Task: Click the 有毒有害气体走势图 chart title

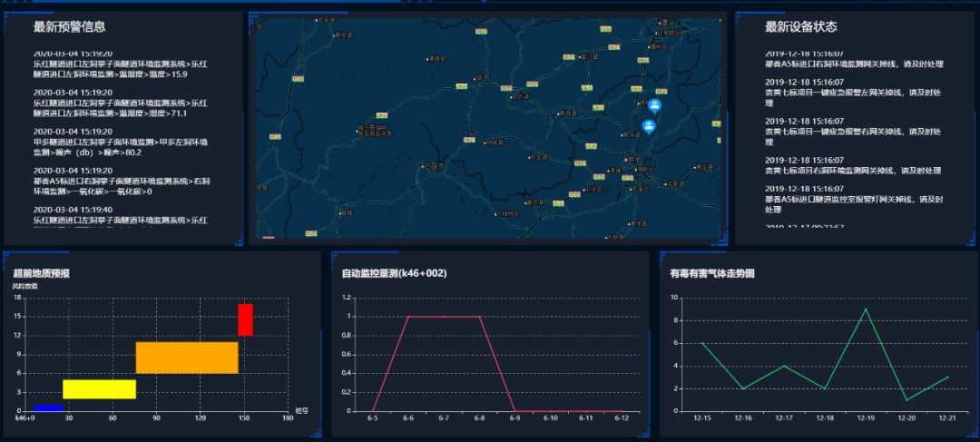Action: [x=711, y=273]
